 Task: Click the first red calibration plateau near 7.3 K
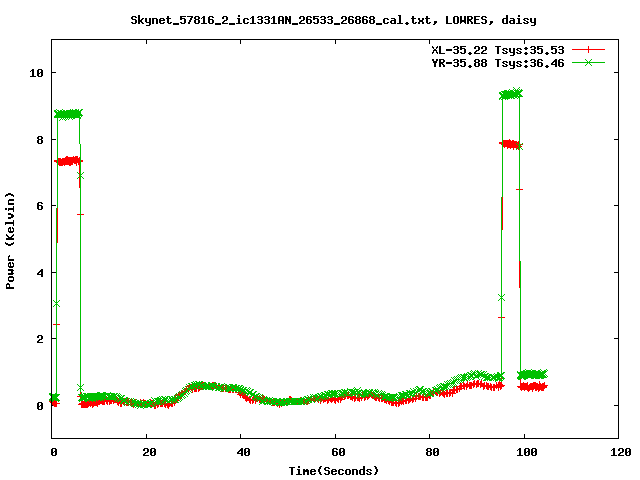[68, 161]
